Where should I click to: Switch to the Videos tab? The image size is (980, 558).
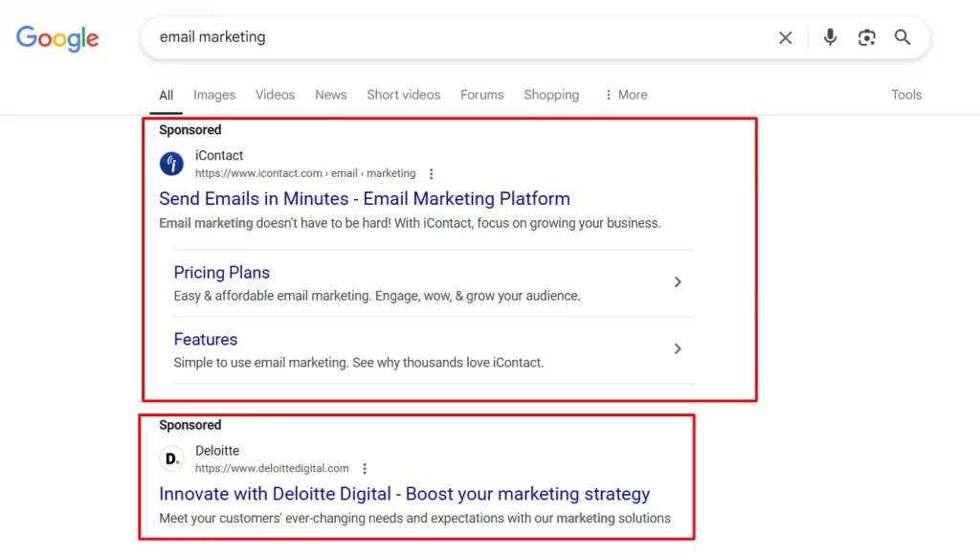275,95
